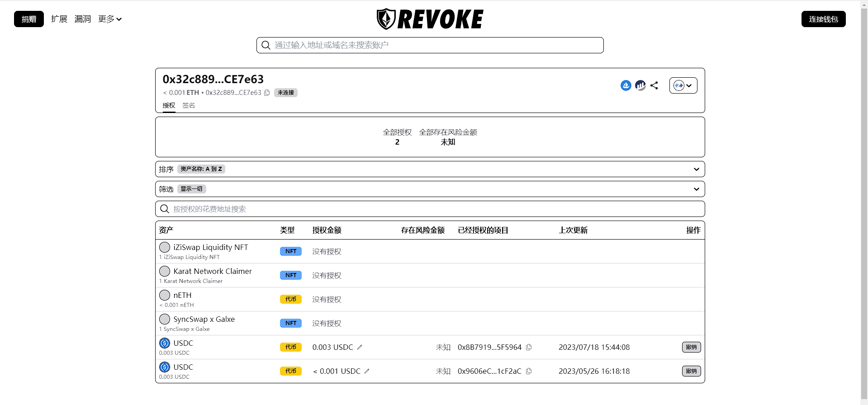Expand the 筛选 filter options
Image resolution: width=868 pixels, height=405 pixels.
click(696, 189)
